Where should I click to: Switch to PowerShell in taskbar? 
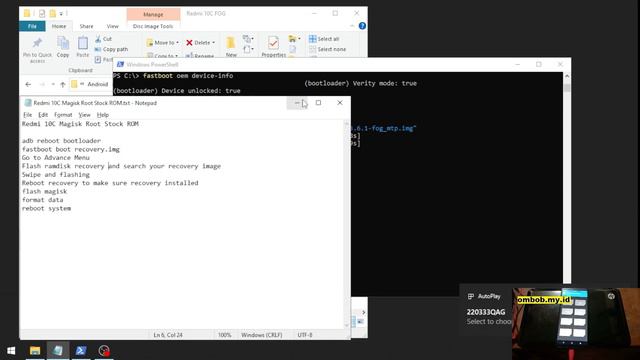[x=81, y=351]
